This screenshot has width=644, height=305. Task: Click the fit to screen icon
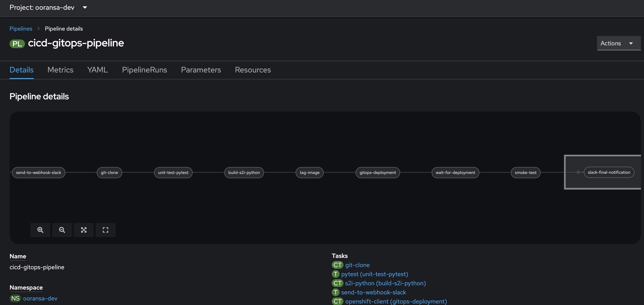point(84,230)
